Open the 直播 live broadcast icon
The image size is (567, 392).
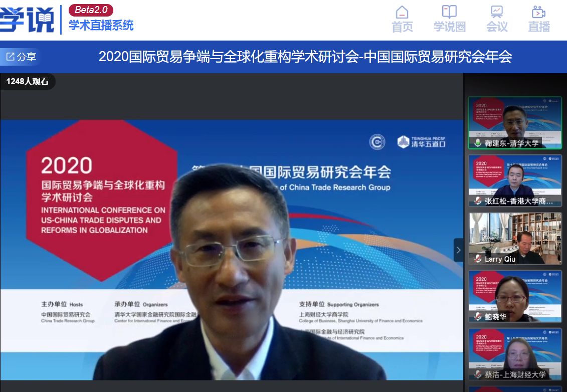(x=539, y=12)
